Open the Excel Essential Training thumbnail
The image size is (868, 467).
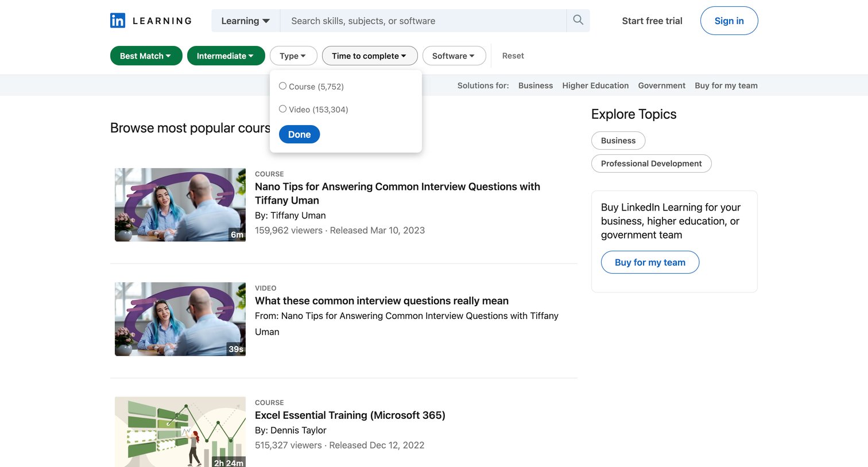click(180, 431)
